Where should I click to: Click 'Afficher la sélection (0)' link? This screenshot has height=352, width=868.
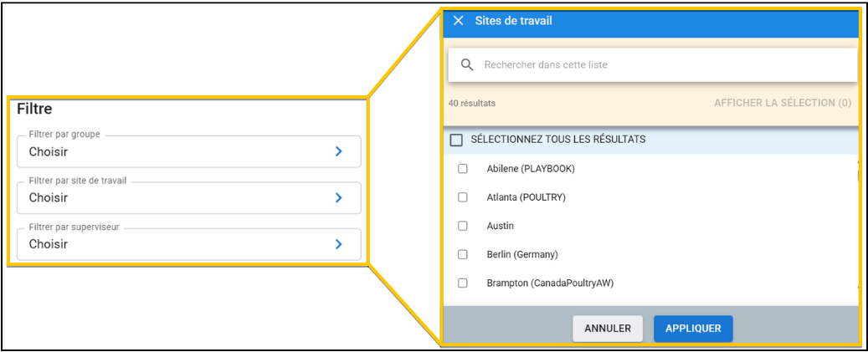tap(782, 103)
